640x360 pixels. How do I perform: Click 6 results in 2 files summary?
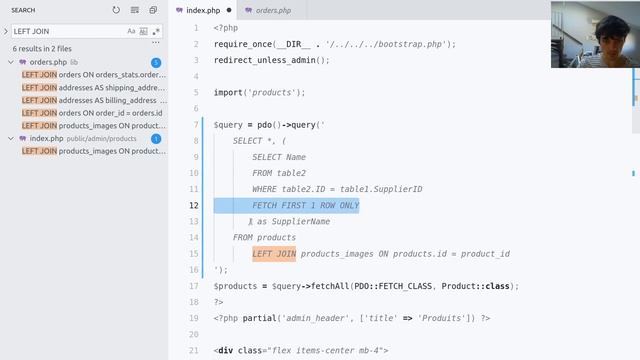click(x=42, y=49)
